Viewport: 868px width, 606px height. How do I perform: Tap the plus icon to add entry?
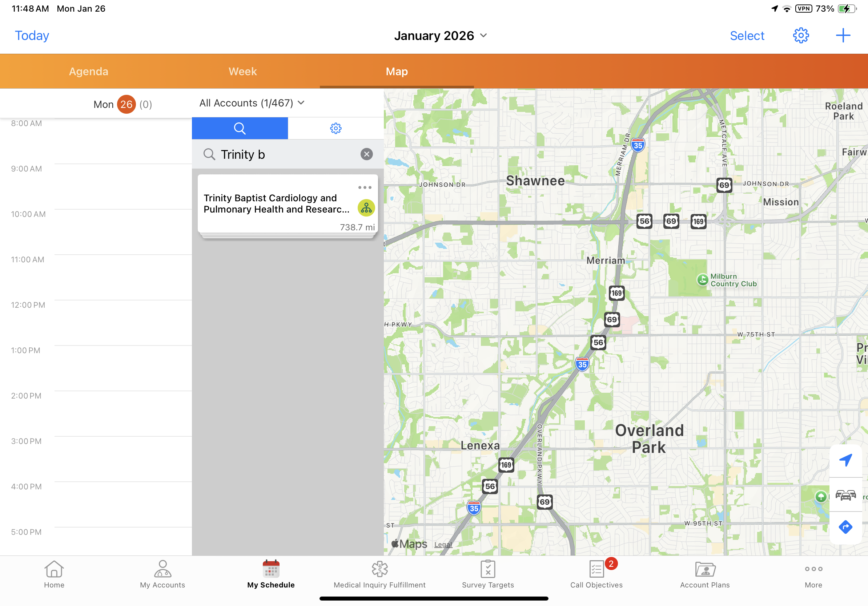843,36
